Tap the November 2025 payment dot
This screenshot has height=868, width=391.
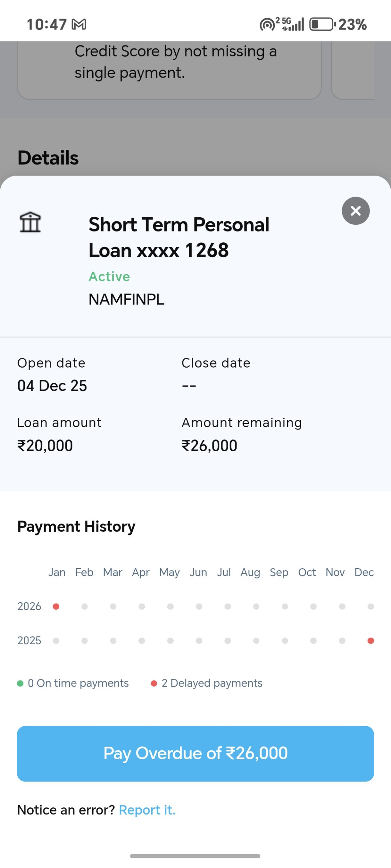click(342, 640)
